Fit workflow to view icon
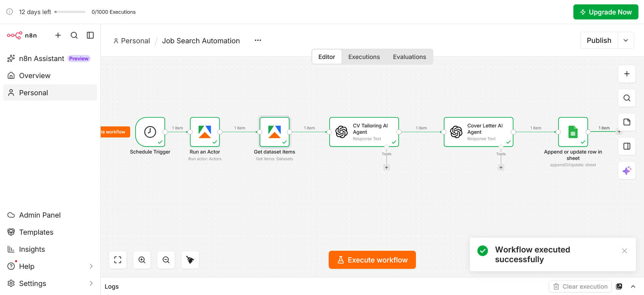Viewport: 644px width, 295px height. (x=118, y=260)
